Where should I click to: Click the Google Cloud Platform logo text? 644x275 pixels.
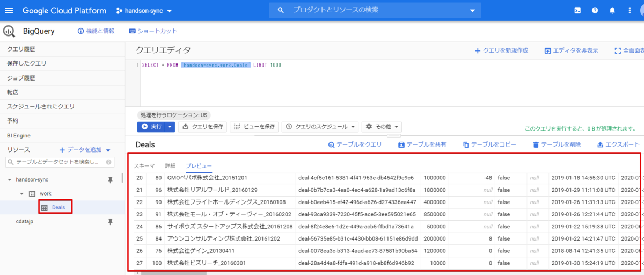64,10
